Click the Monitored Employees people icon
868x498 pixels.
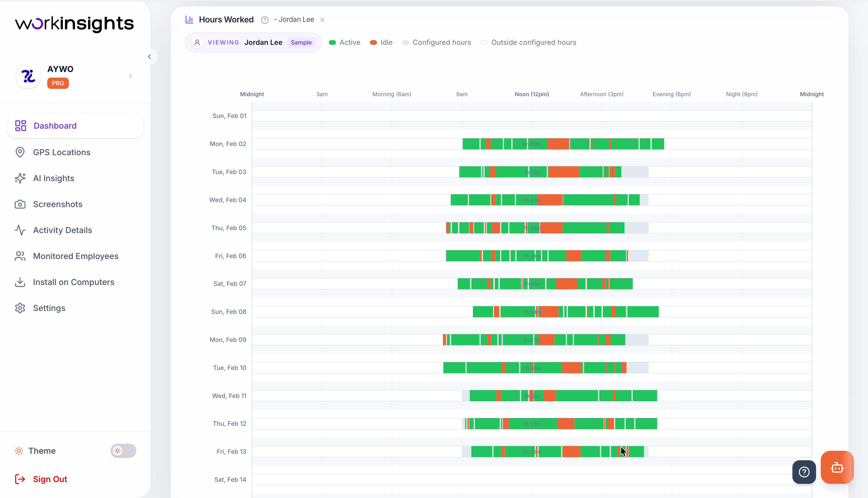20,256
